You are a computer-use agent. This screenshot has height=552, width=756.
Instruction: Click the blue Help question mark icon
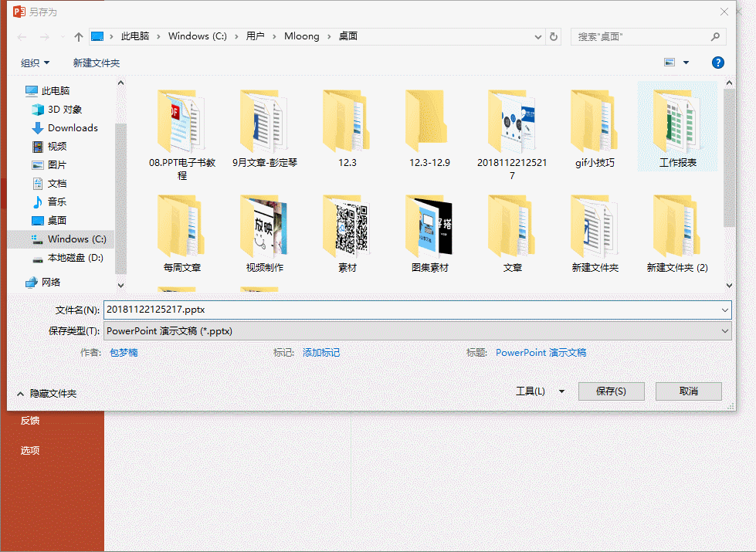(717, 62)
